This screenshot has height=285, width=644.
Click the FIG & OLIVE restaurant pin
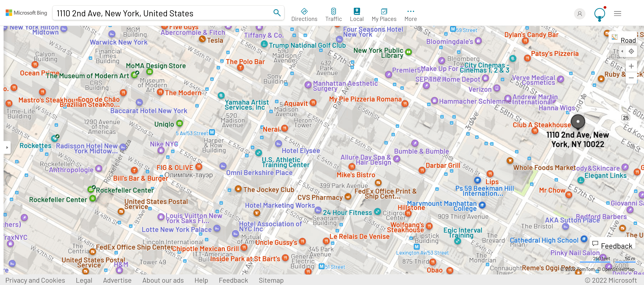tap(199, 166)
